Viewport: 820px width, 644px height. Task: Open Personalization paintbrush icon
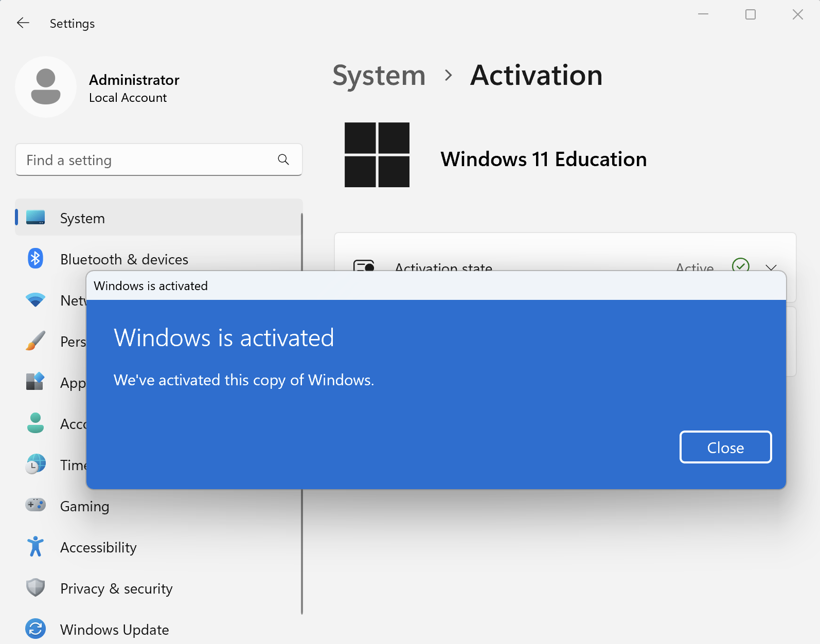point(35,341)
